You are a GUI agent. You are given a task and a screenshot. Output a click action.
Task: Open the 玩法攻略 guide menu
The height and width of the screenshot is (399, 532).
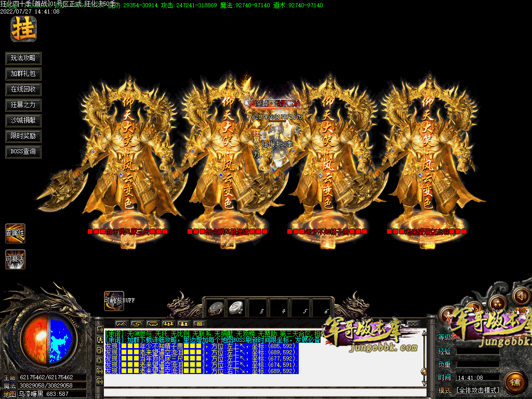(x=23, y=58)
